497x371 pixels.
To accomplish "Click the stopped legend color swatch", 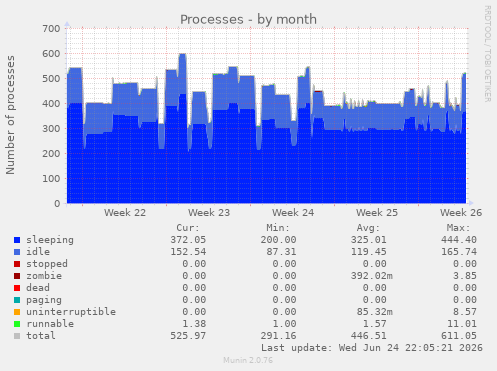I will (x=17, y=264).
